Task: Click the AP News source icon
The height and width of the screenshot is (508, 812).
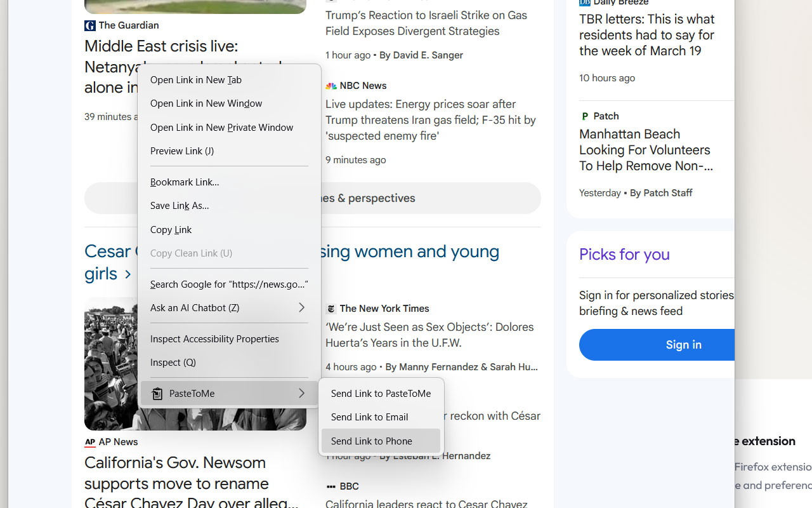Action: (89, 442)
